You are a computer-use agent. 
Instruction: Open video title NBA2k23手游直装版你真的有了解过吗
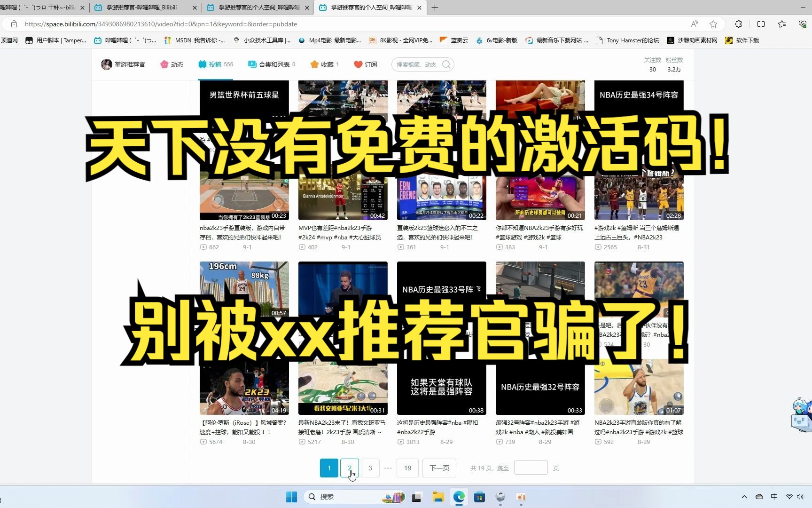click(639, 427)
